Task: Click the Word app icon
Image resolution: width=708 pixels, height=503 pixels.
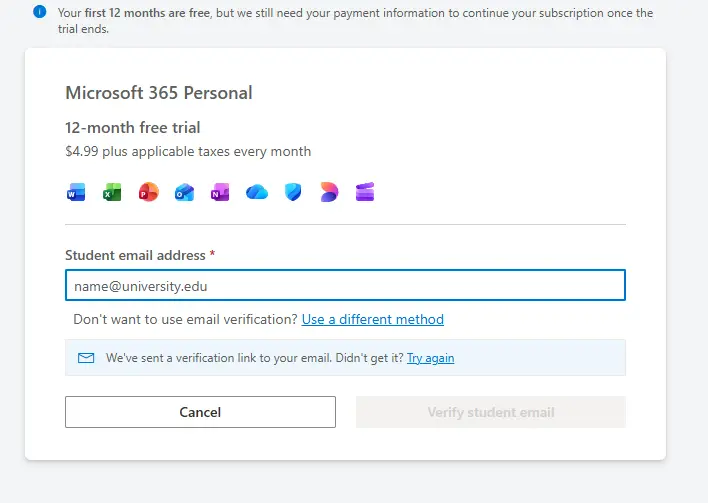Action: click(x=76, y=192)
